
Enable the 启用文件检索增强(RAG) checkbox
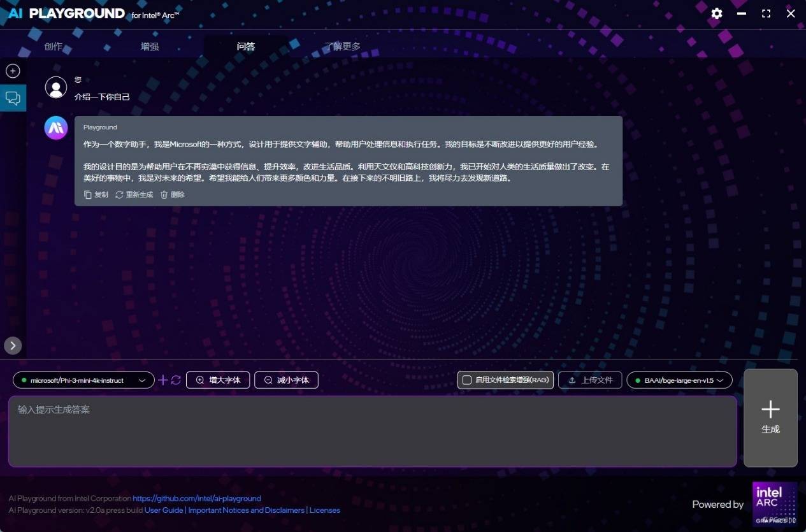(x=467, y=380)
